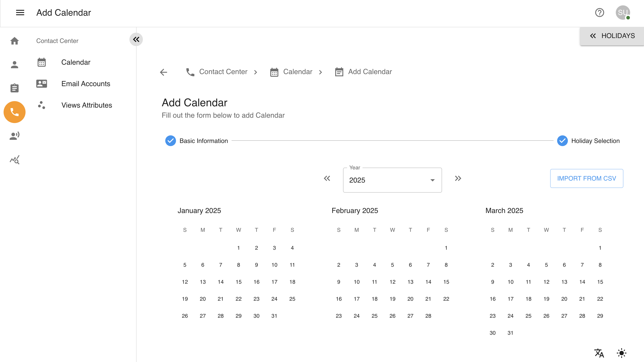
Task: Open the analytics chart search icon
Action: (15, 160)
